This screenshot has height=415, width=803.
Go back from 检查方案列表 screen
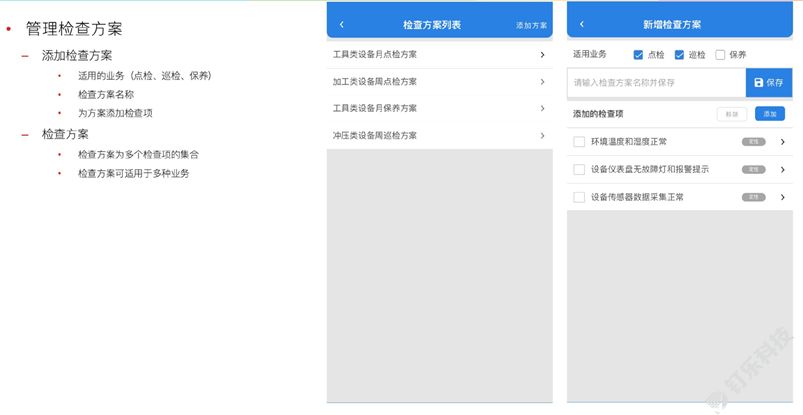tap(342, 24)
